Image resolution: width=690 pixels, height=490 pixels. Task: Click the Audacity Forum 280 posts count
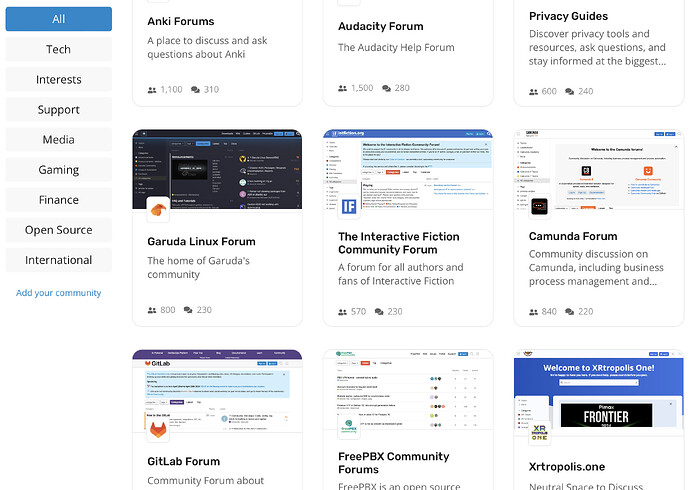click(x=402, y=88)
